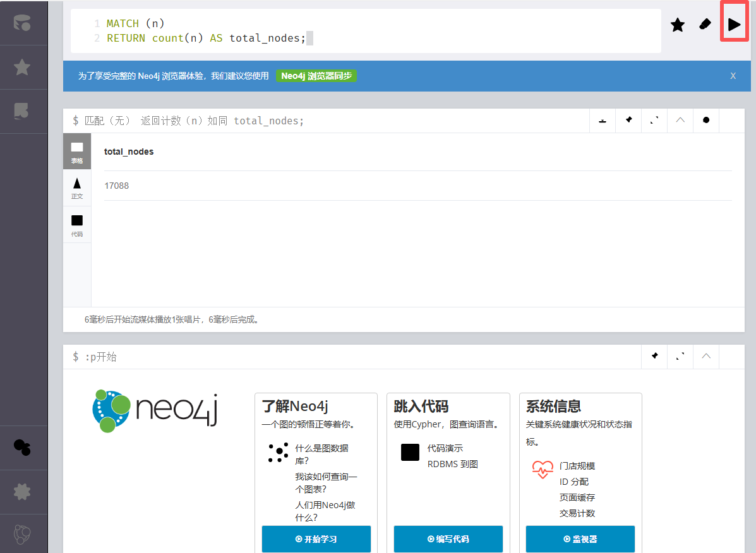Open browser settings gear in the sidebar
This screenshot has height=553, width=756.
(x=22, y=492)
